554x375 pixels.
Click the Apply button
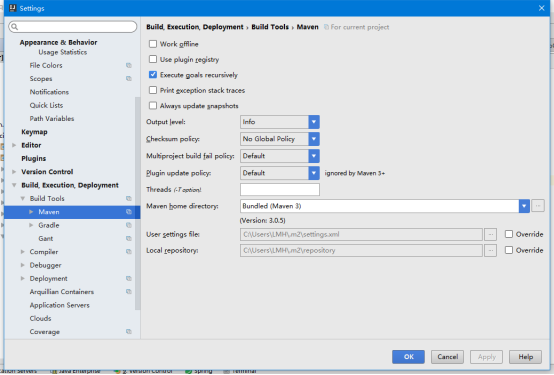click(x=487, y=357)
